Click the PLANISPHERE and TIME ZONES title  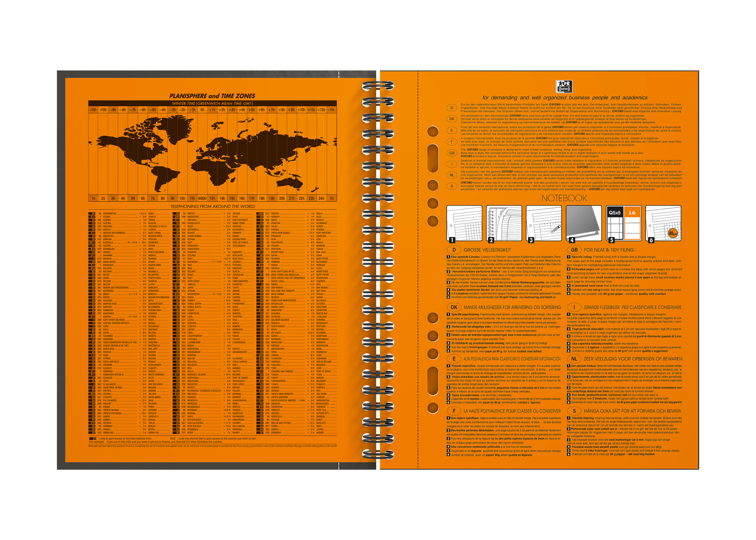coord(212,96)
